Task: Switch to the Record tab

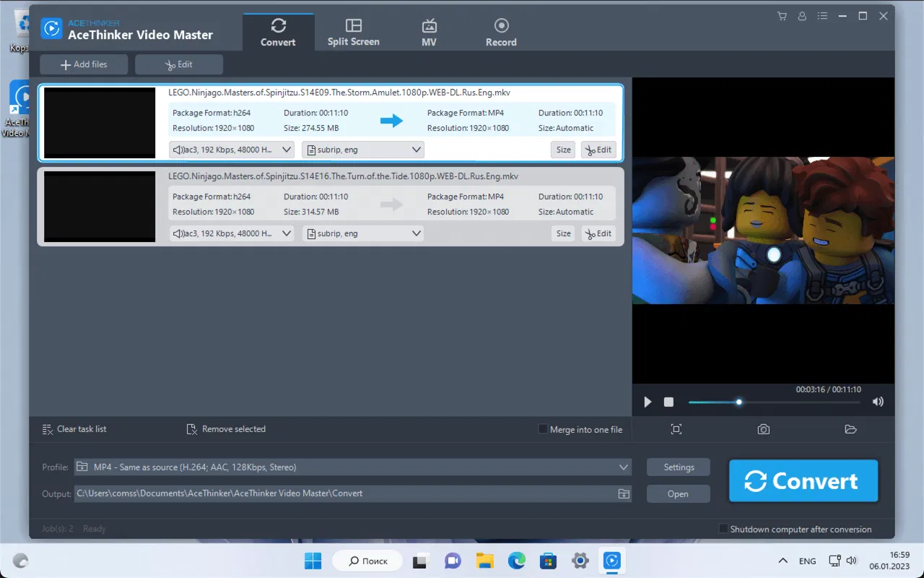Action: pos(501,33)
